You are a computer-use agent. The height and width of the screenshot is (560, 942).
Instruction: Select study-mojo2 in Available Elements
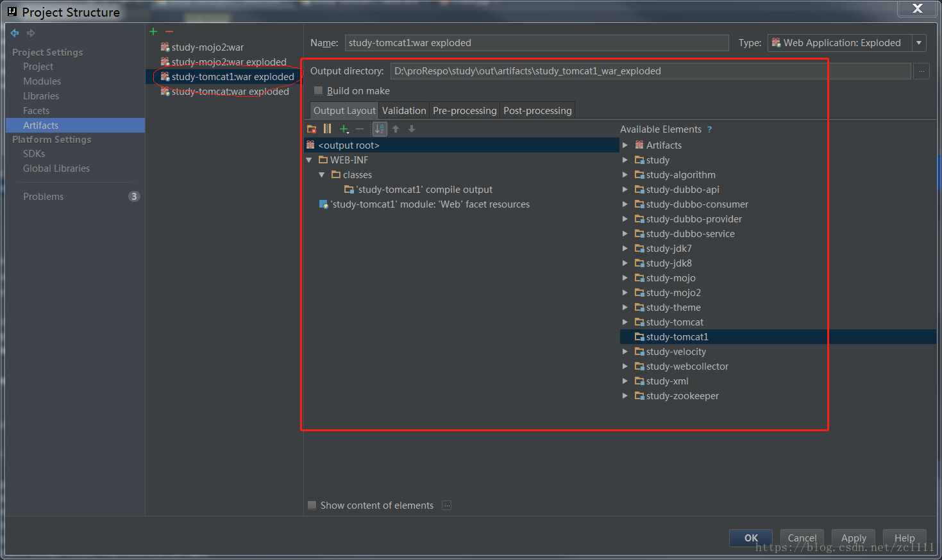point(673,293)
